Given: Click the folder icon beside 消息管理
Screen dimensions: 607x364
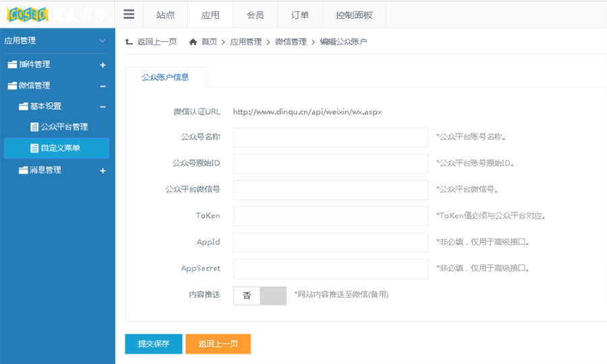Looking at the screenshot, I should click(24, 170).
